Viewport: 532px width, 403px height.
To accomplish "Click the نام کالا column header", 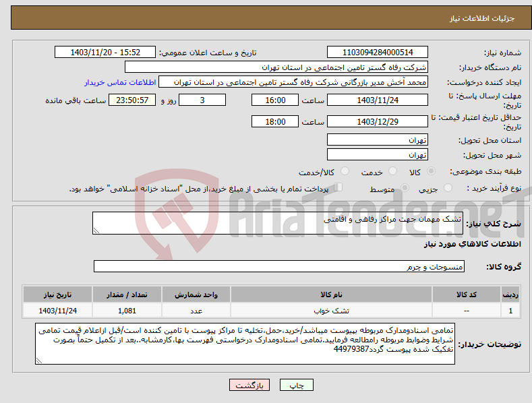I will pos(331,294).
